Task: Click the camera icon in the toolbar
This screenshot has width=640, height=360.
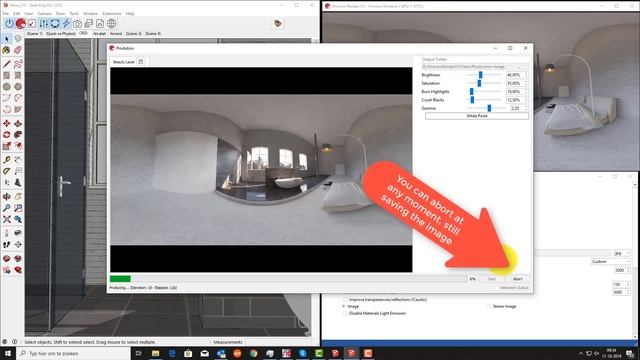Action: click(77, 24)
